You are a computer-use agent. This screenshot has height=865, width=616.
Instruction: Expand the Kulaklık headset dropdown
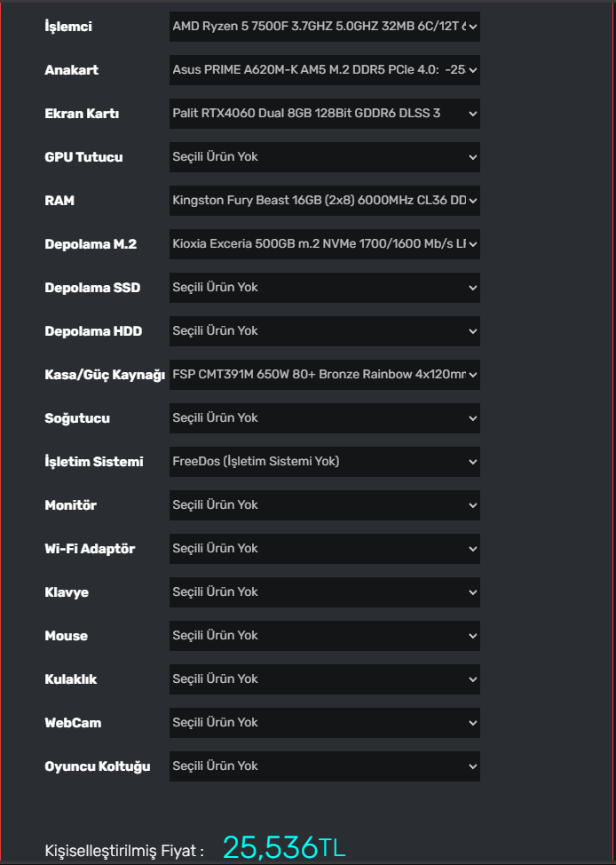pyautogui.click(x=324, y=679)
